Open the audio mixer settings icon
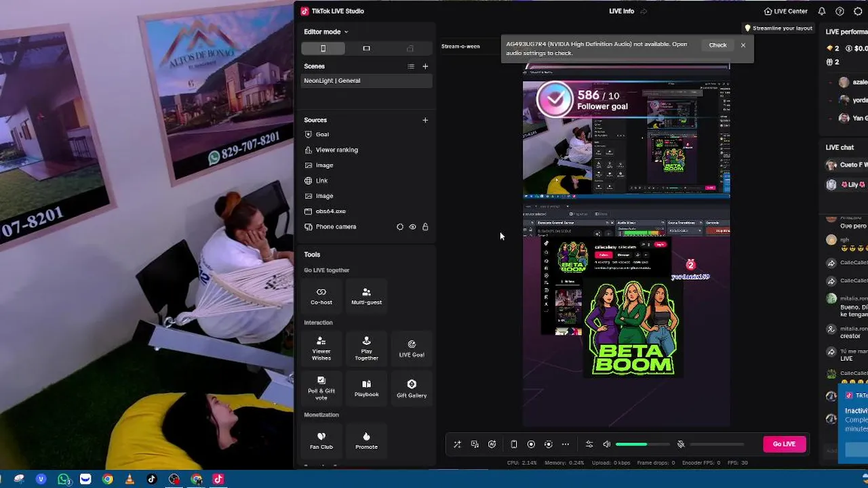The width and height of the screenshot is (868, 488). point(589,445)
